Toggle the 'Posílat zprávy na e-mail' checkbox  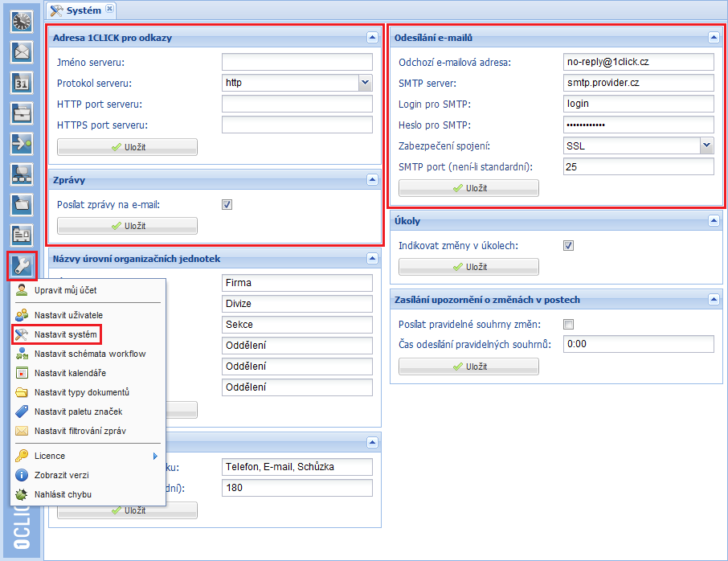(227, 205)
